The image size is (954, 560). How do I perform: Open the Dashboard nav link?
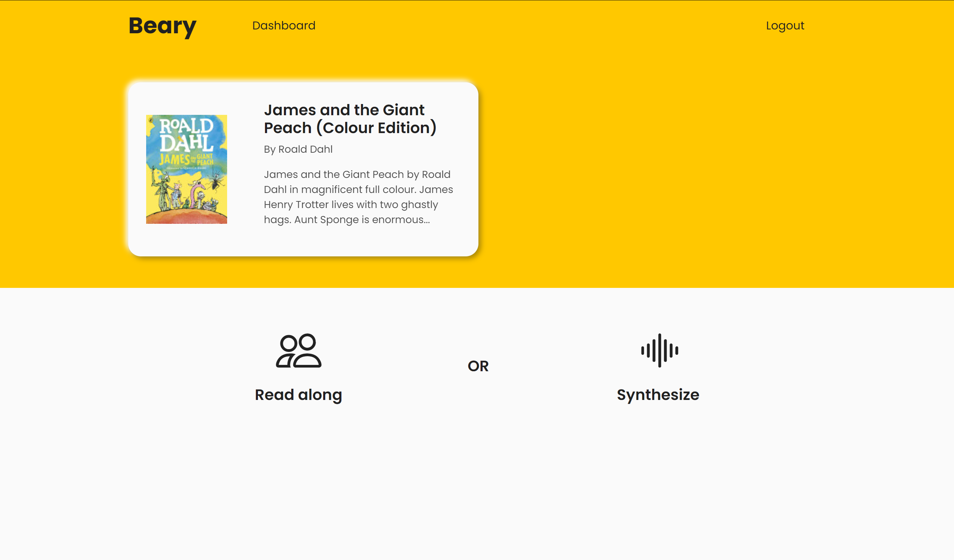coord(284,25)
